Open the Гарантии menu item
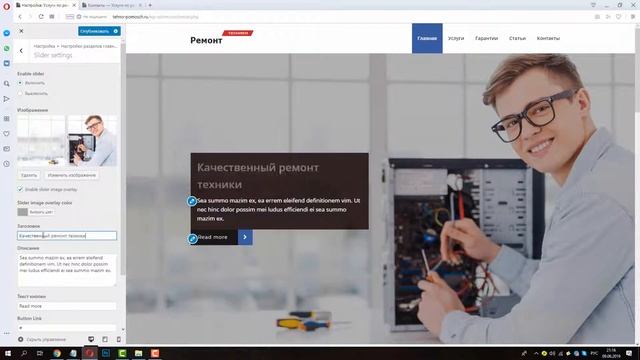640x360 pixels. 487,38
